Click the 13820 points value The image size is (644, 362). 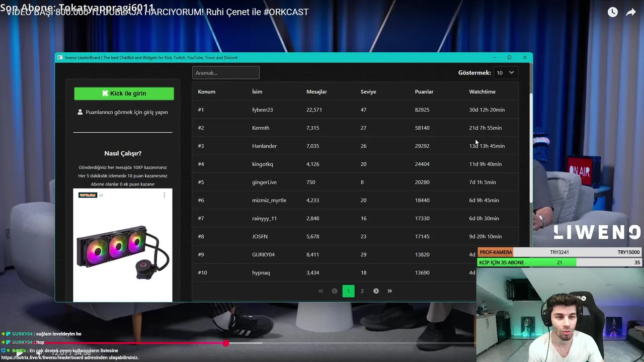click(x=422, y=254)
